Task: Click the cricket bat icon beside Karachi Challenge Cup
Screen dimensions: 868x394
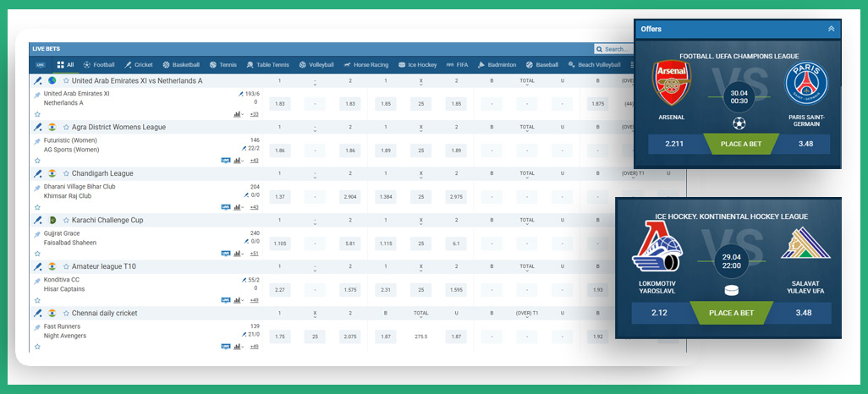Action: click(38, 220)
